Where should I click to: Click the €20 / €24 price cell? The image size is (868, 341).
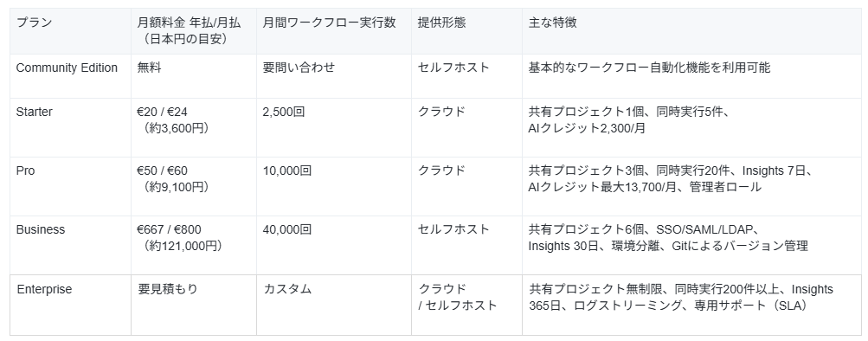tap(194, 128)
